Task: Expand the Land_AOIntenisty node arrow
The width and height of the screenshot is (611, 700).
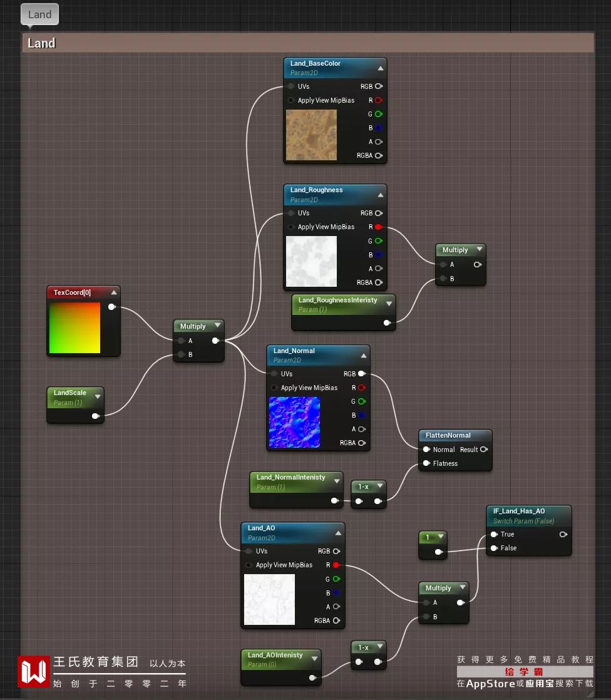Action: (315, 659)
